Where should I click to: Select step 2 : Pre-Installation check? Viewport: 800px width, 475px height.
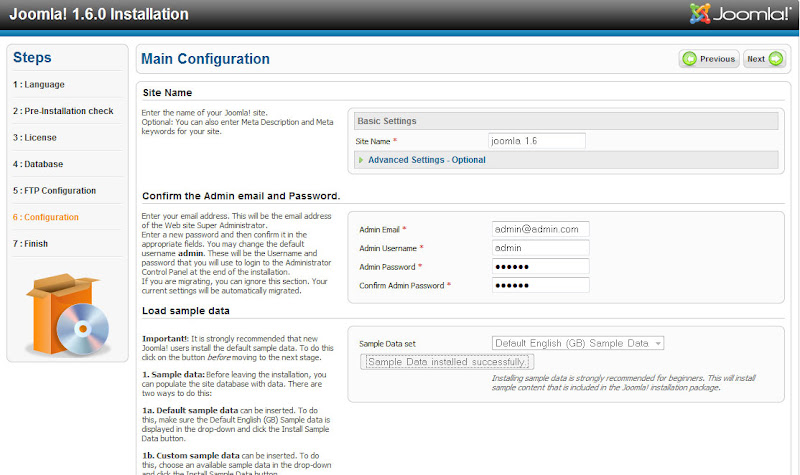point(63,111)
